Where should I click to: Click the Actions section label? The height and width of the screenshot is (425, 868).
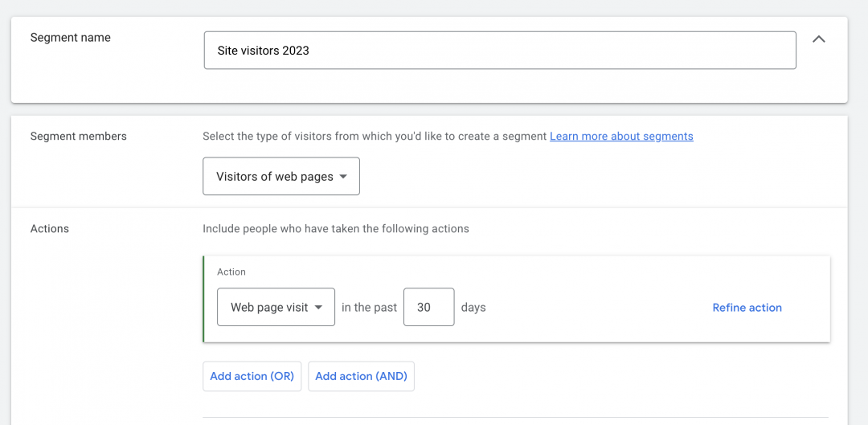[x=49, y=228]
